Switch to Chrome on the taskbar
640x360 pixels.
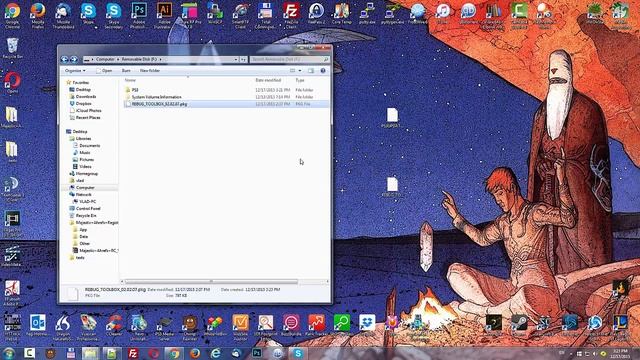click(174, 353)
